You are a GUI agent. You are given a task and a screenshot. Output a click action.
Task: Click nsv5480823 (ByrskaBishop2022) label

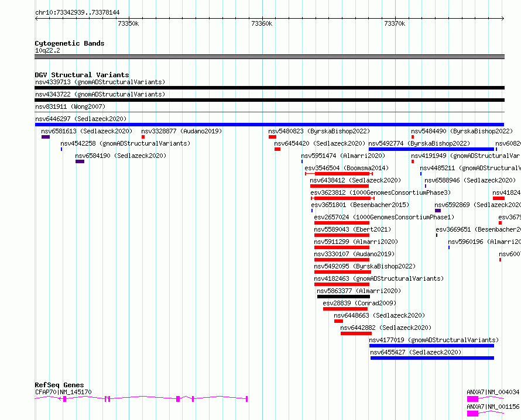[x=319, y=131]
